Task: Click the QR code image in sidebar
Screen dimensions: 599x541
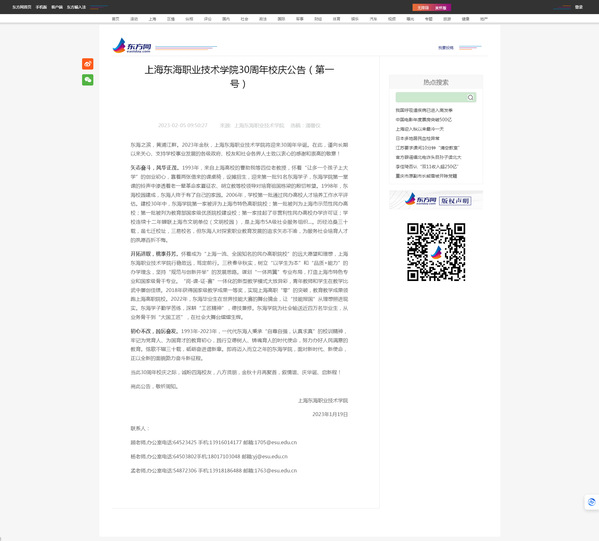Action: click(436, 252)
